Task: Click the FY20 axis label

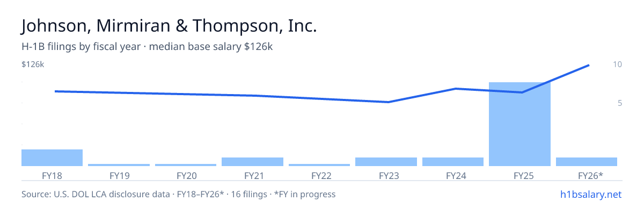Action: tap(186, 176)
